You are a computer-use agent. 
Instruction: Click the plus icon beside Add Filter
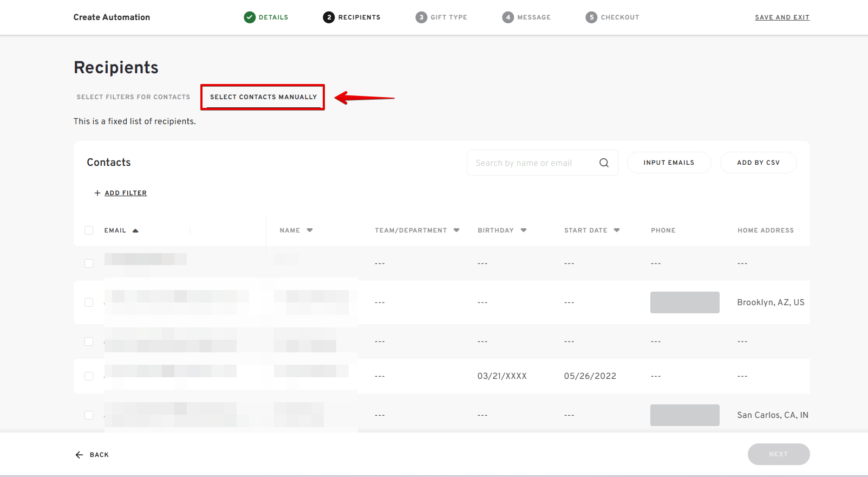pyautogui.click(x=97, y=193)
